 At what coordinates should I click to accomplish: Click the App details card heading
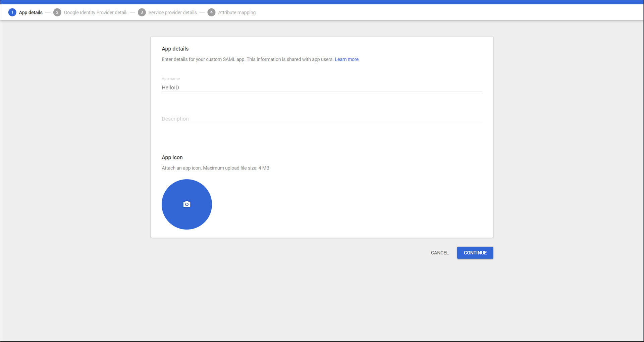pyautogui.click(x=175, y=49)
